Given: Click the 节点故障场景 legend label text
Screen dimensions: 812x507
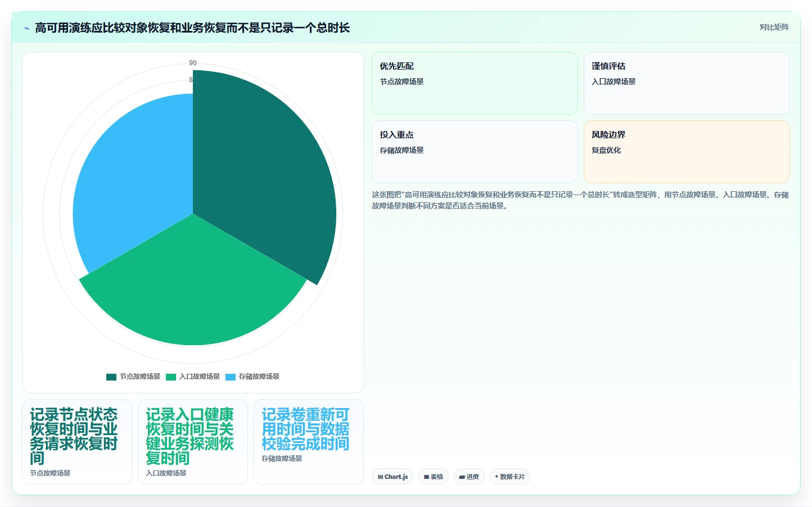Looking at the screenshot, I should pyautogui.click(x=140, y=377).
